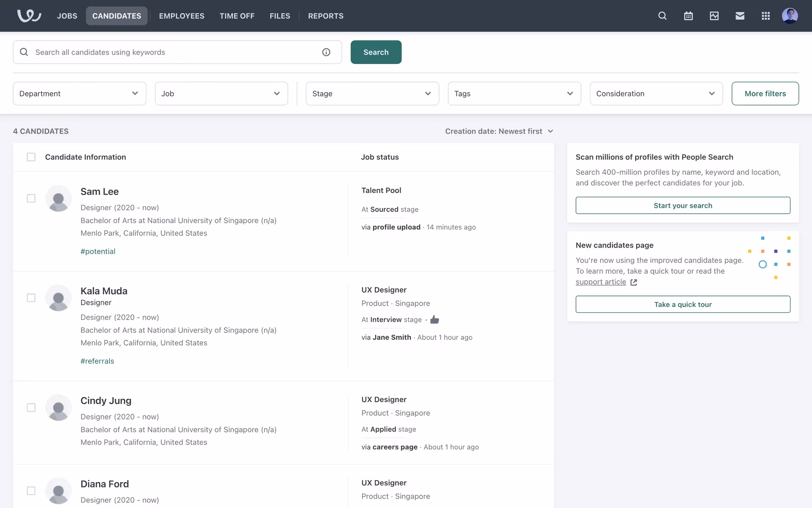Viewport: 812px width, 508px height.
Task: Click the search info icon in the keyword field
Action: (x=326, y=52)
